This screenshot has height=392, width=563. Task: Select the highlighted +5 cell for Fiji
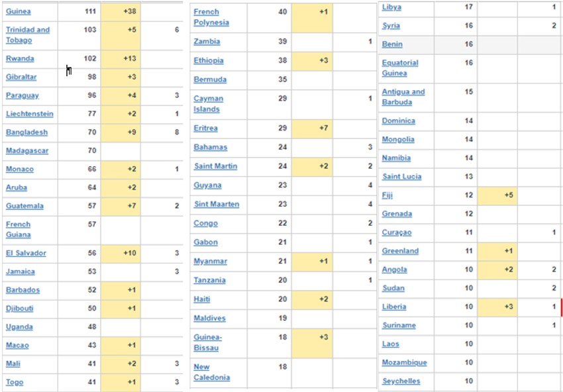pos(497,195)
